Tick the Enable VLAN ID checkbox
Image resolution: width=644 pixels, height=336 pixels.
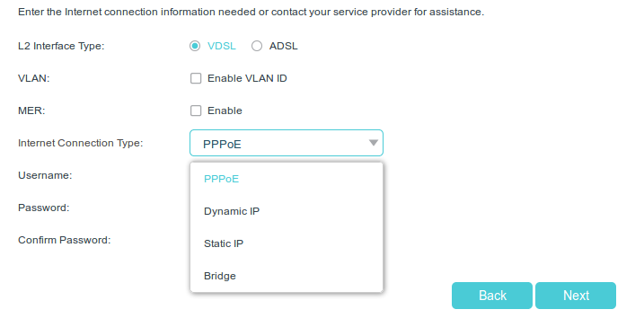click(x=196, y=78)
